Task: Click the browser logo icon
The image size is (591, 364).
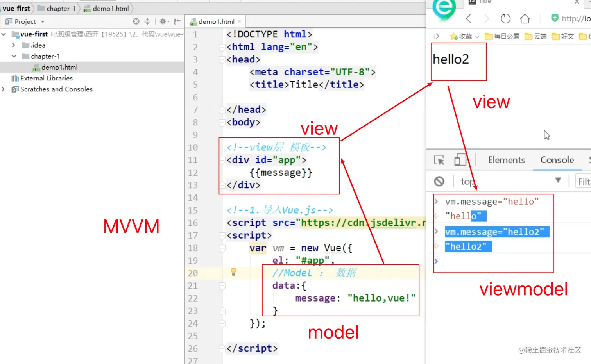Action: tap(444, 10)
